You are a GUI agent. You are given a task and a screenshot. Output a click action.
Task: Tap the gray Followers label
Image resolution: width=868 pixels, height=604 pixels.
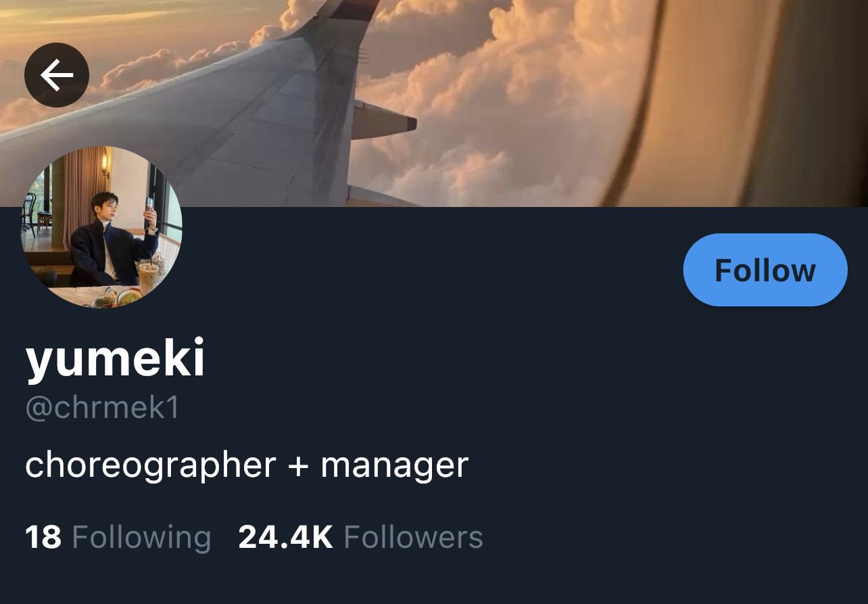pyautogui.click(x=414, y=538)
